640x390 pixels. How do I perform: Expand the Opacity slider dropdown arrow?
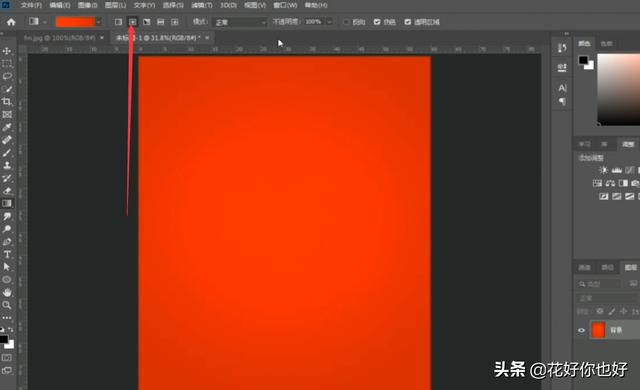point(329,22)
